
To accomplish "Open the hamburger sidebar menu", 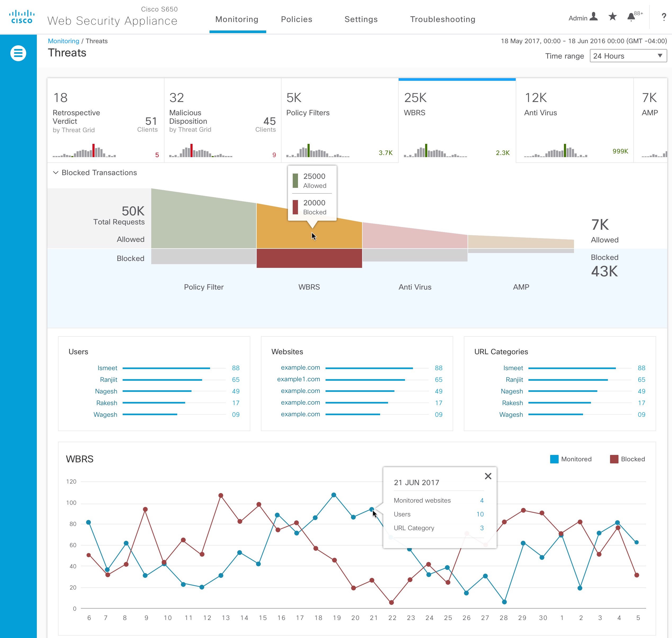I will click(x=18, y=54).
